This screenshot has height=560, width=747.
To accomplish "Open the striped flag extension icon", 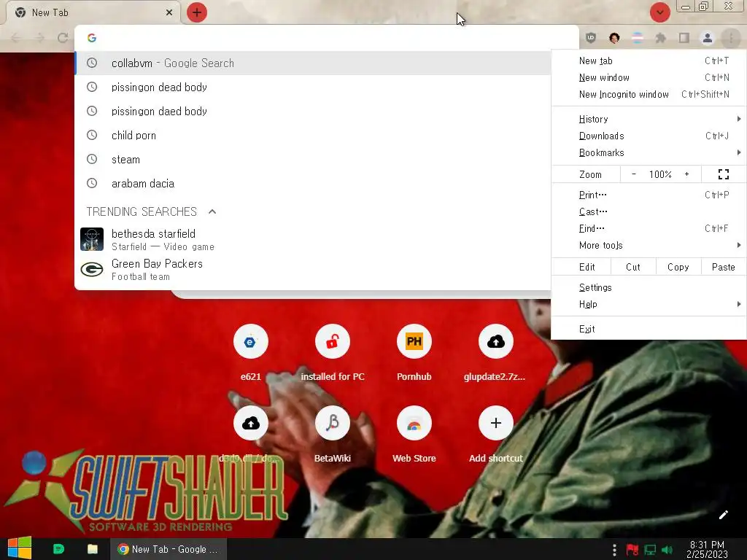I will coord(638,38).
